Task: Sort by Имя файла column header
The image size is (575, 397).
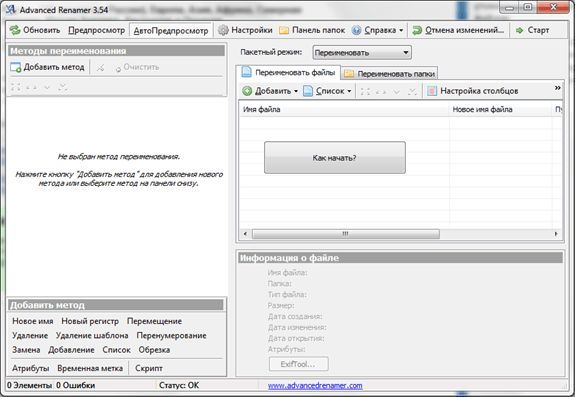Action: 344,109
